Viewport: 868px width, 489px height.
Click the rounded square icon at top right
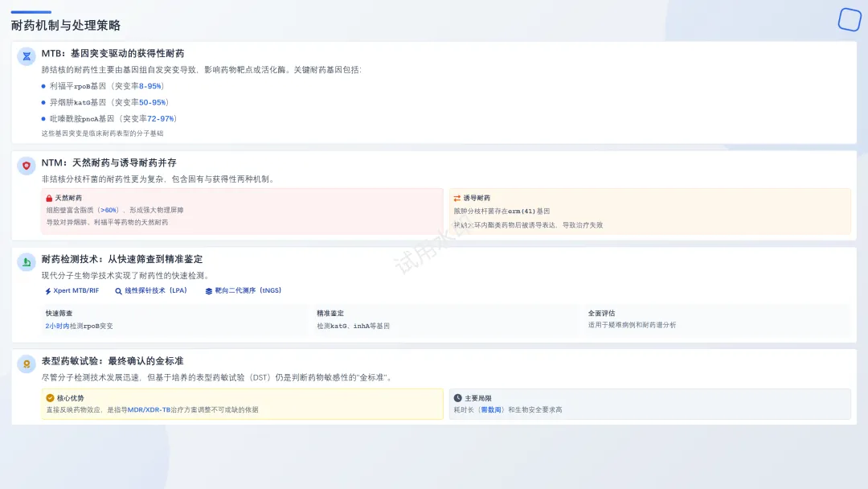[x=850, y=19]
